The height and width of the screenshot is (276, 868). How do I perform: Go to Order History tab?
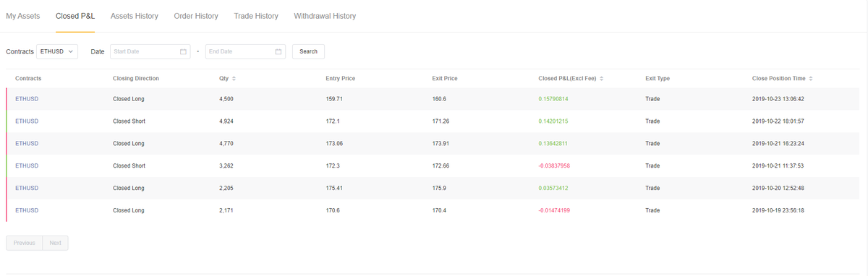[x=196, y=16]
